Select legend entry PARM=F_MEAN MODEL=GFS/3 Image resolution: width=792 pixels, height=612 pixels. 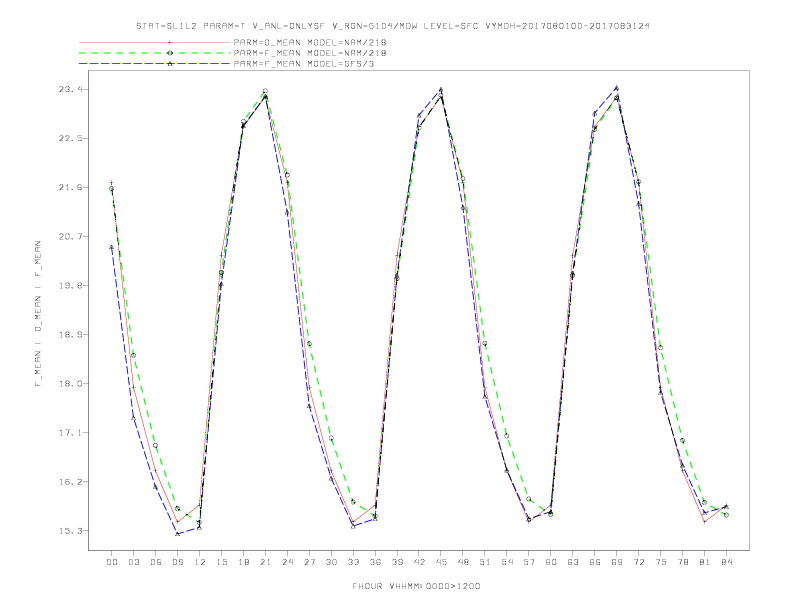[x=304, y=64]
